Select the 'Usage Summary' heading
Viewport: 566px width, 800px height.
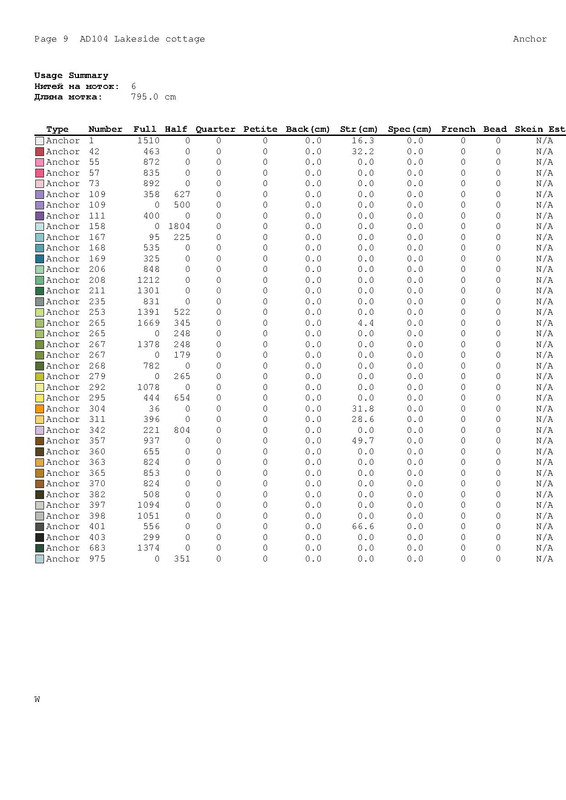pyautogui.click(x=71, y=76)
